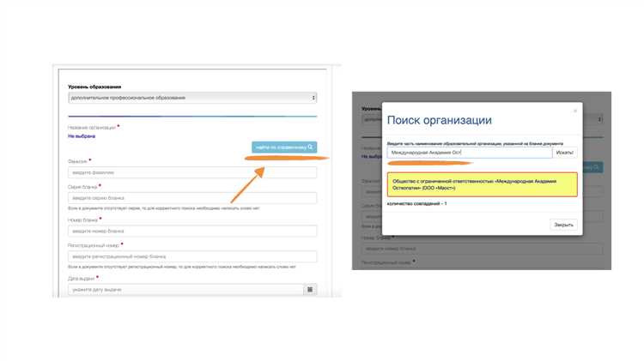Close the search dialog with the X icon
Screen dimensions: 644x361
[575, 111]
